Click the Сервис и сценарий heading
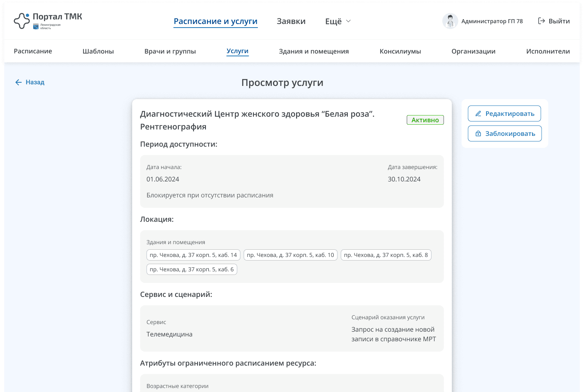 tap(176, 294)
